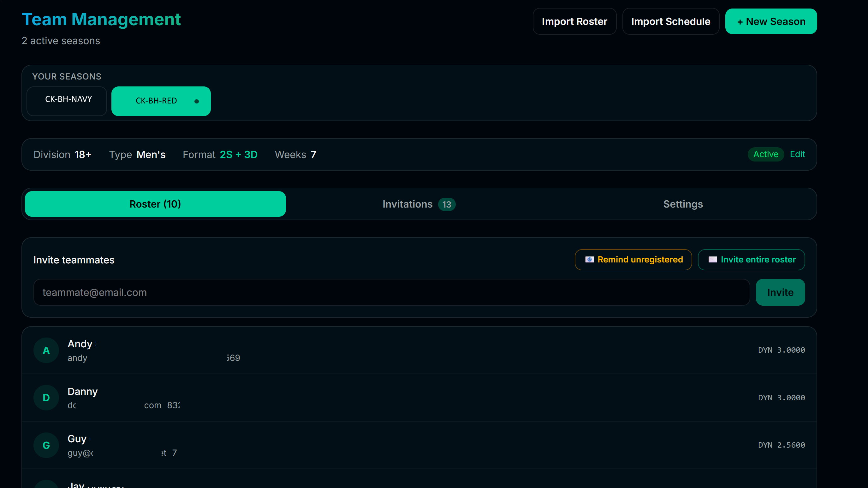Open the Invitations tab
868x488 pixels.
tap(419, 204)
